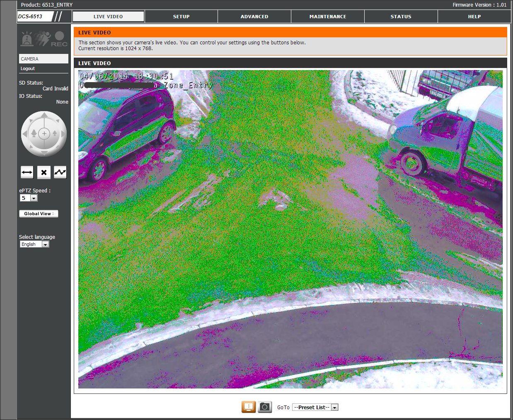Screen dimensions: 513x420
Task: Stop camera movement with the X button
Action: [x=44, y=172]
